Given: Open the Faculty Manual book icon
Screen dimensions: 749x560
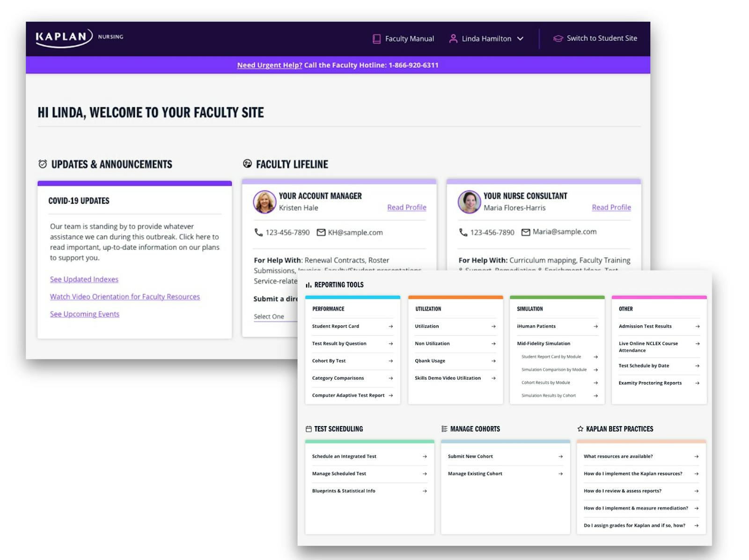Looking at the screenshot, I should (376, 39).
